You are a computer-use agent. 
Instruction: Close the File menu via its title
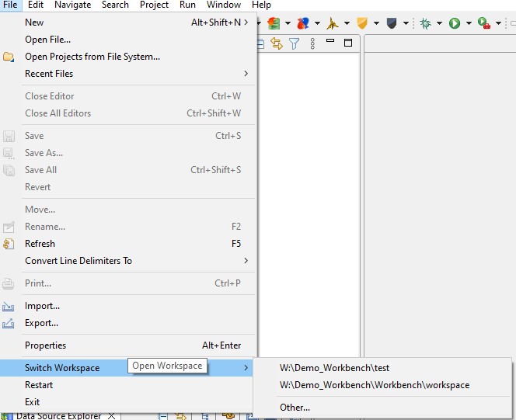(10, 5)
